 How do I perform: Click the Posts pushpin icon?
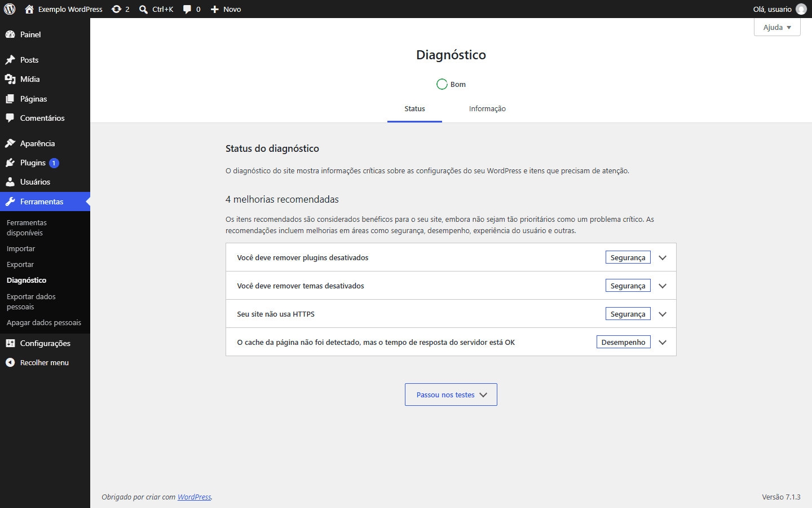[x=10, y=60]
